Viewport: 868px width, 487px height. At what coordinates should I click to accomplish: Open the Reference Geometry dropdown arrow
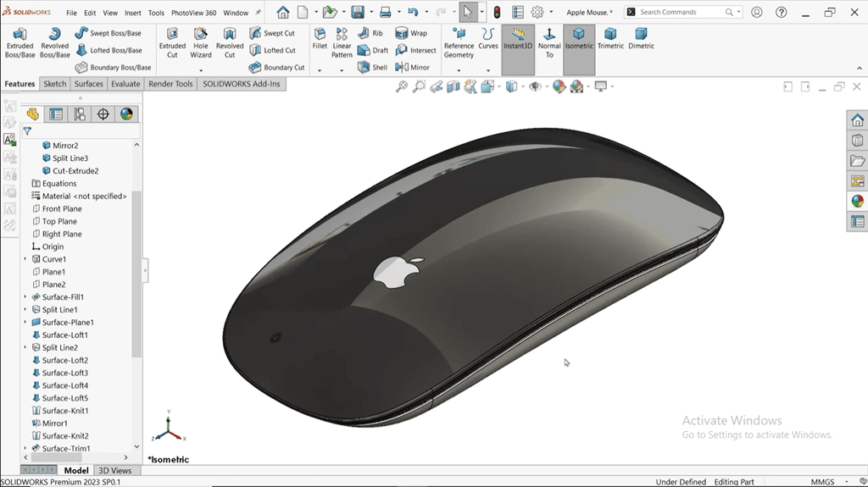459,70
